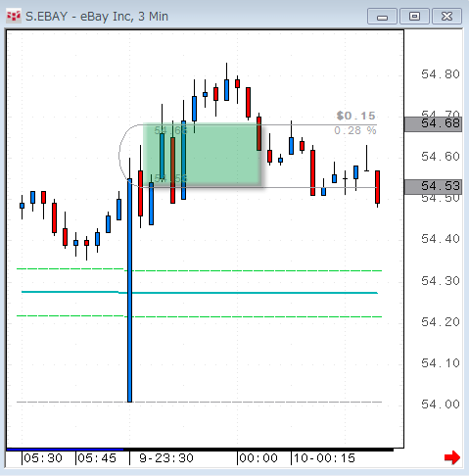Click the 54.60 price axis label

pos(441,157)
